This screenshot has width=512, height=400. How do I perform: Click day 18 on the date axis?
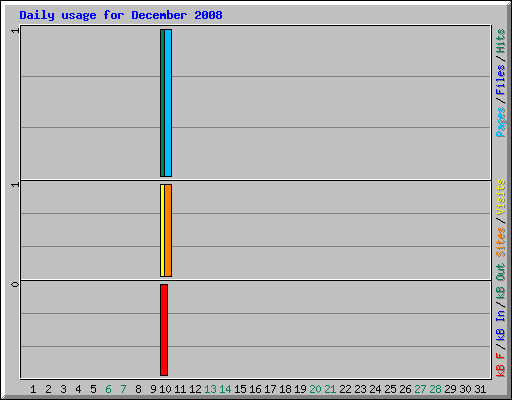tap(285, 389)
